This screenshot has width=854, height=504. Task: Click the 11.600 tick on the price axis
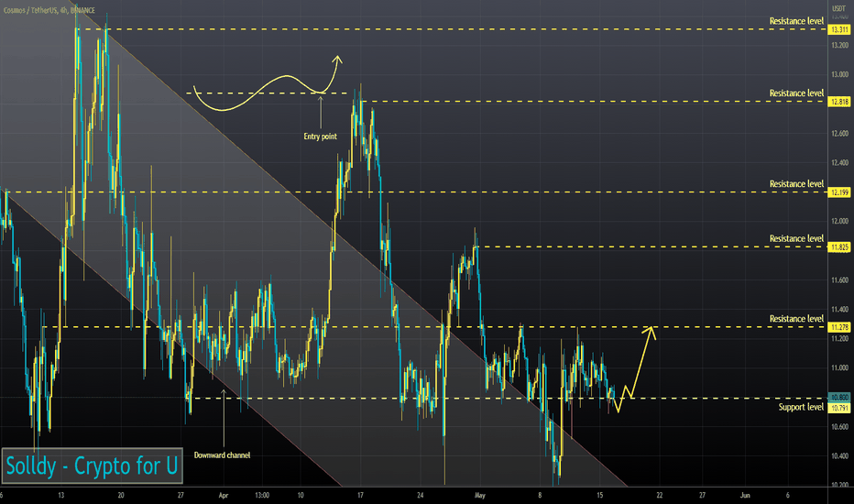coord(839,280)
